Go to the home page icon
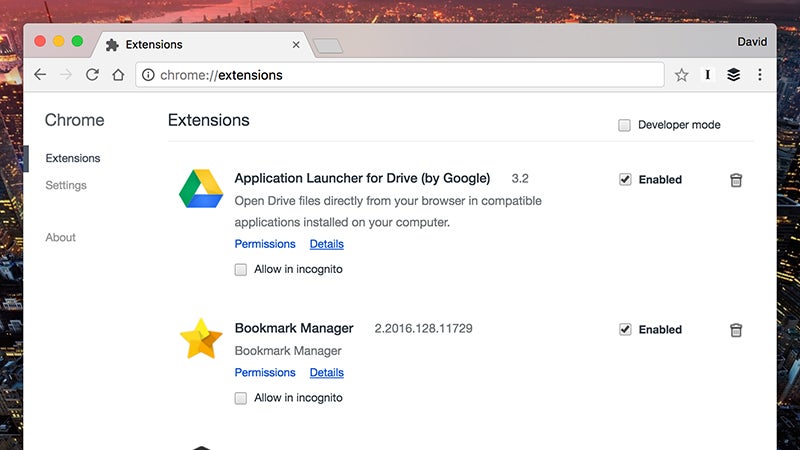This screenshot has width=800, height=450. 118,75
